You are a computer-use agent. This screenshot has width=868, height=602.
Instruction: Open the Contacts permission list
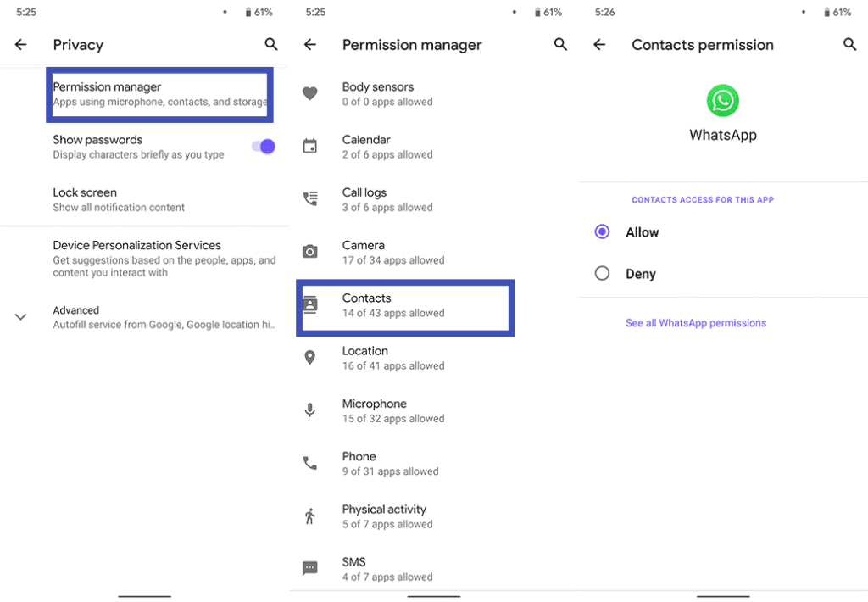405,308
